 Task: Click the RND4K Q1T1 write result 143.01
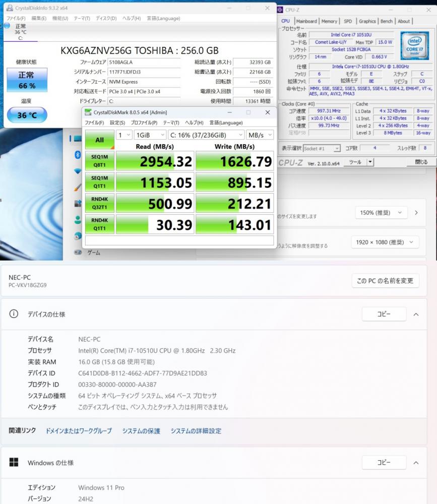pyautogui.click(x=235, y=224)
